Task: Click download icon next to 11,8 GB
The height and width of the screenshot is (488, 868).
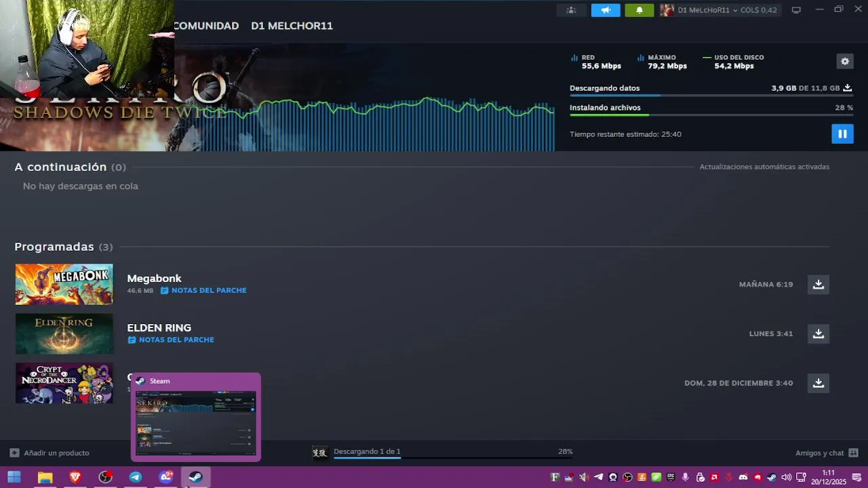Action: point(847,88)
